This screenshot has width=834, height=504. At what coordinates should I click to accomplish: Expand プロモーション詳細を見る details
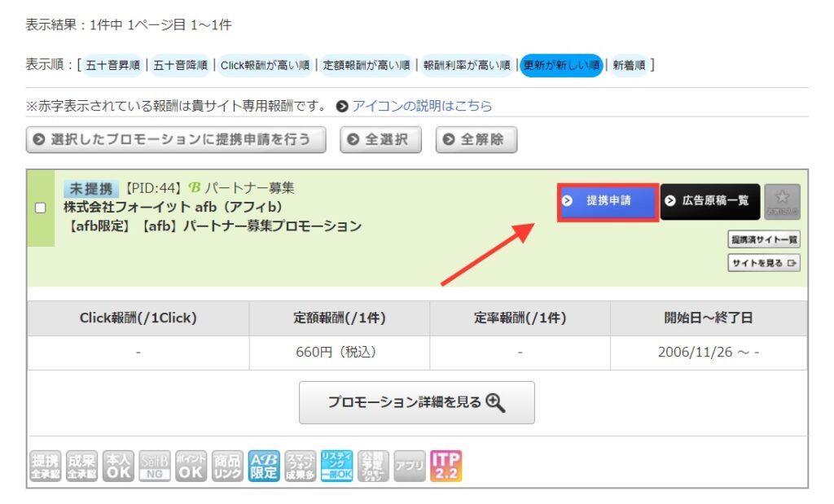click(416, 402)
